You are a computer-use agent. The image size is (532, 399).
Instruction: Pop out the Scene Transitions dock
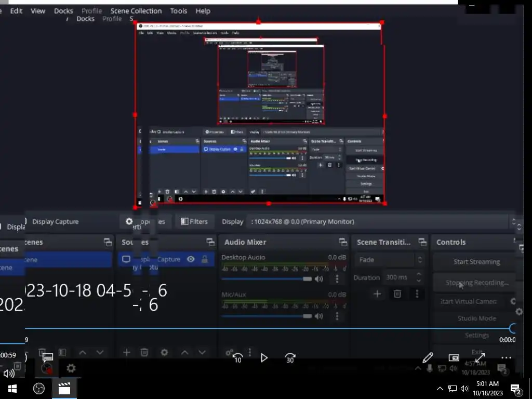click(422, 242)
